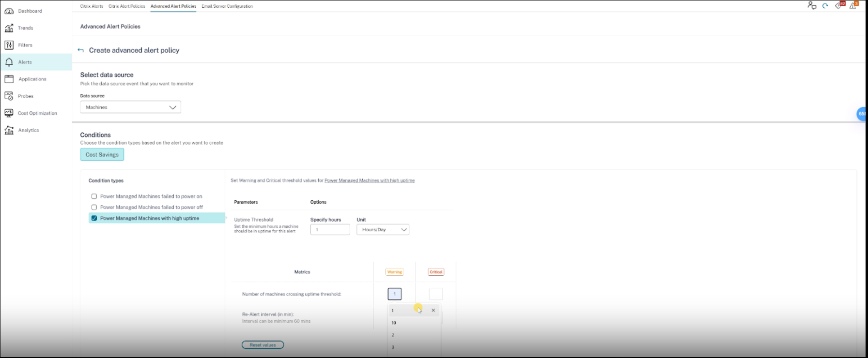The image size is (868, 358).
Task: Open the Data source Machines dropdown
Action: 130,107
